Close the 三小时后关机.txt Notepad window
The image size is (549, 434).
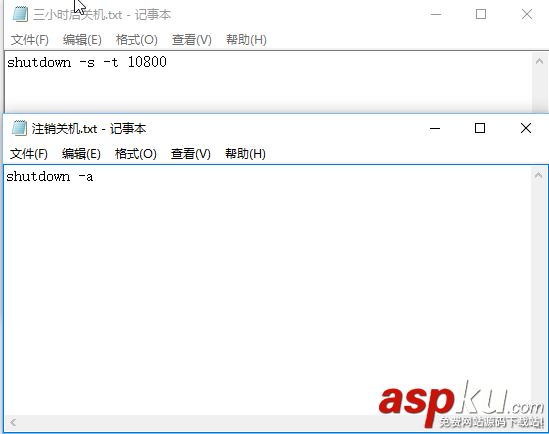tap(527, 14)
